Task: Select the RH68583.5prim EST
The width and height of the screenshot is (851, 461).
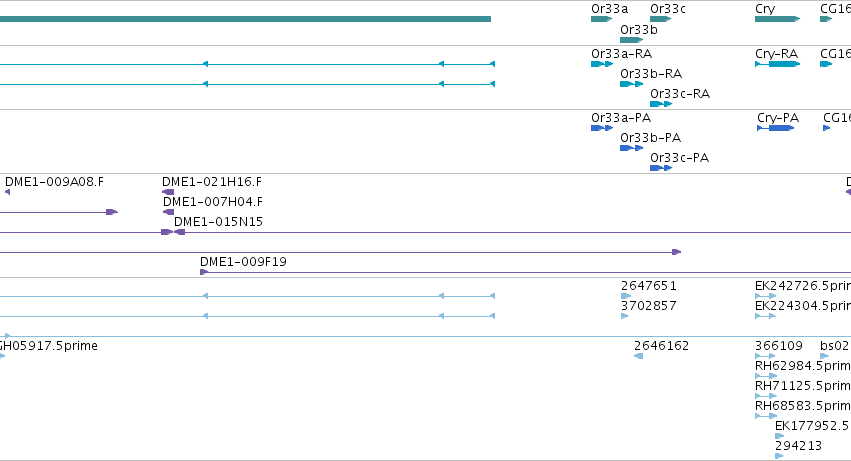Action: click(766, 416)
